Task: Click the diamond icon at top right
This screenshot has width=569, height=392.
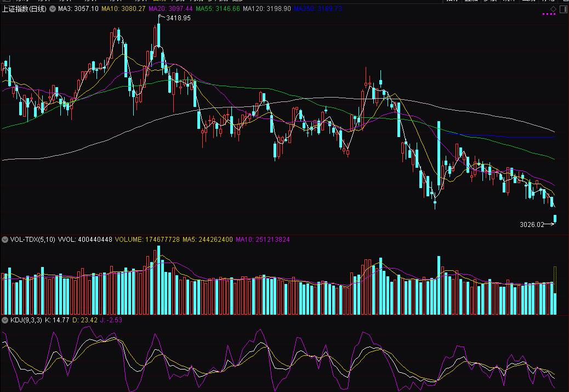Action: coord(554,9)
